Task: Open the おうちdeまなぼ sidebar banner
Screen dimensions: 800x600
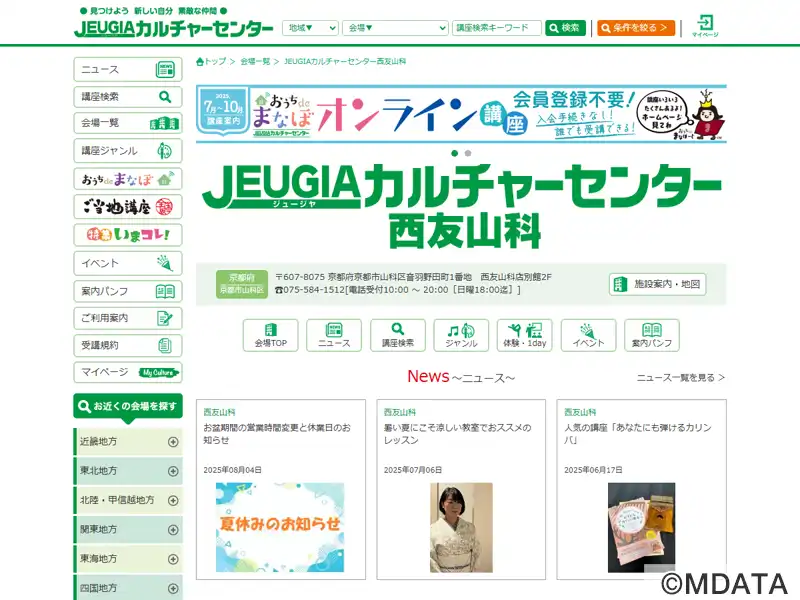Action: coord(128,179)
